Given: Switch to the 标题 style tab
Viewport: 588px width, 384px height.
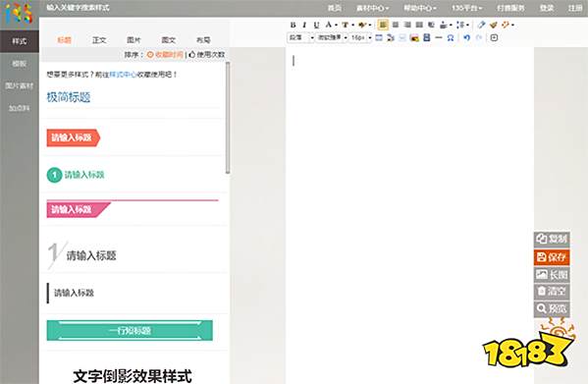Looking at the screenshot, I should [65, 39].
